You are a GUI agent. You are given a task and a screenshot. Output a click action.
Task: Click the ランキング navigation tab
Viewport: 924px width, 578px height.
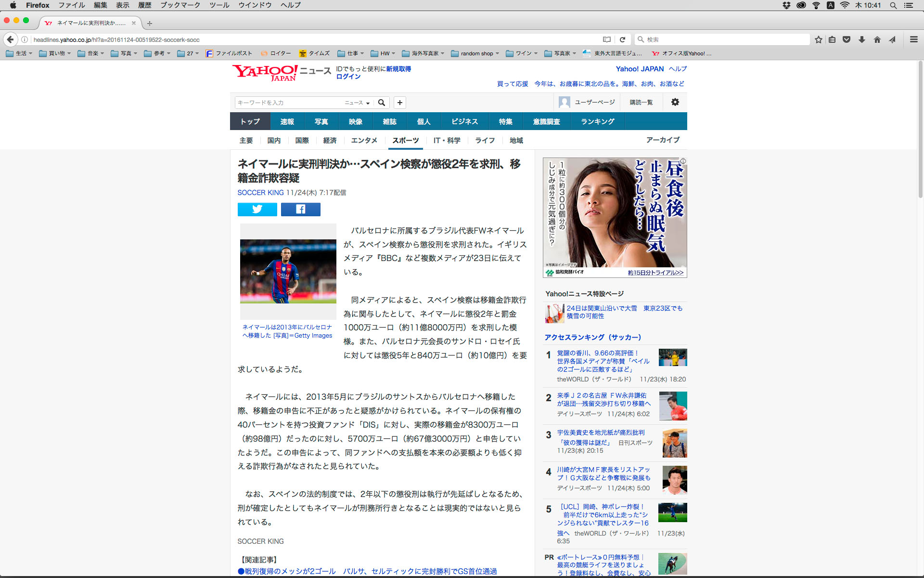[x=597, y=121]
